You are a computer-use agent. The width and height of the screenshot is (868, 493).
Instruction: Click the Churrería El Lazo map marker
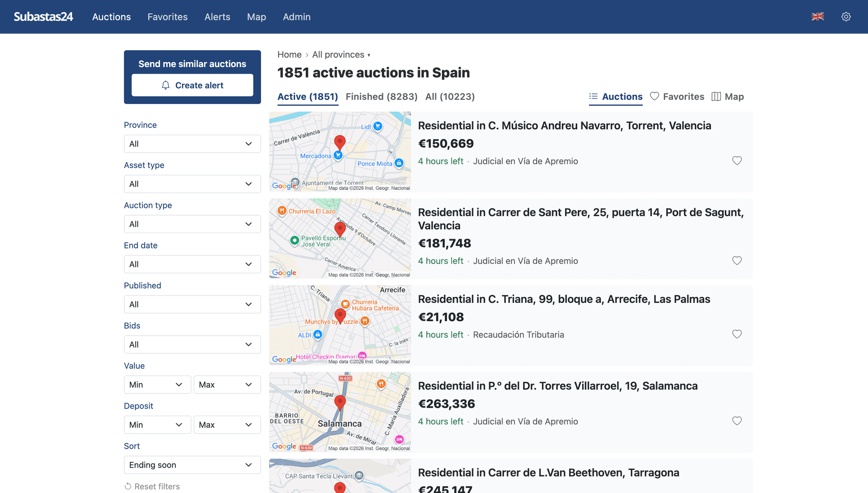click(x=282, y=211)
